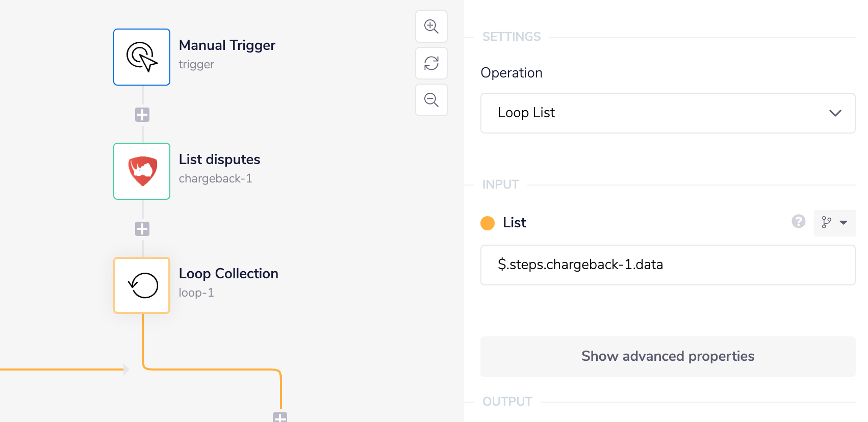Click the Loop Collection step title

click(228, 274)
